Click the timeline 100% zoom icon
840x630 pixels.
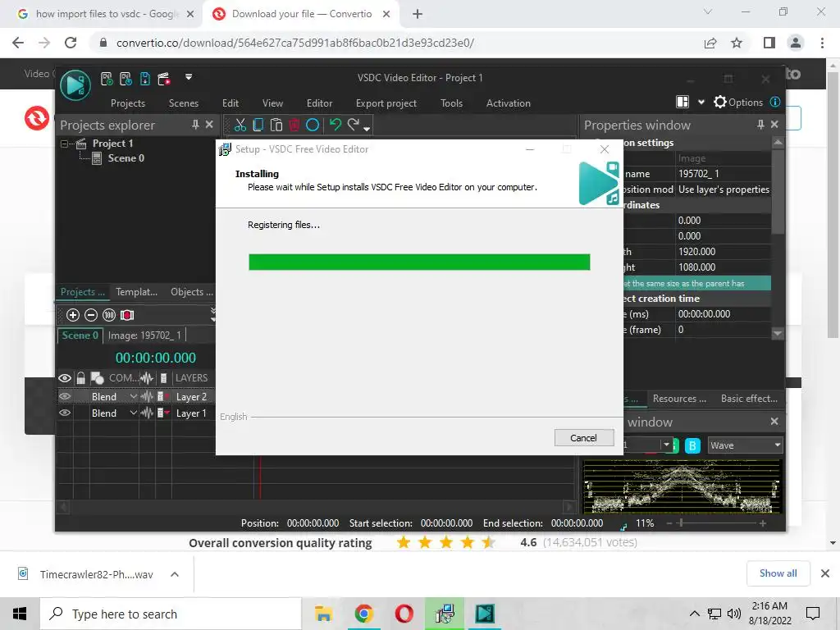pos(109,315)
